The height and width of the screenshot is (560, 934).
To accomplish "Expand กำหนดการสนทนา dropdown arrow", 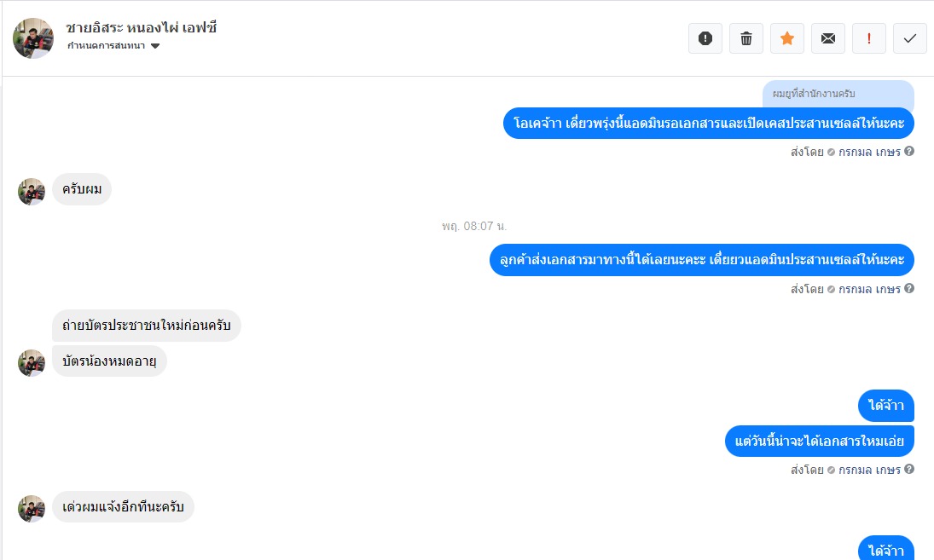I will [x=155, y=46].
